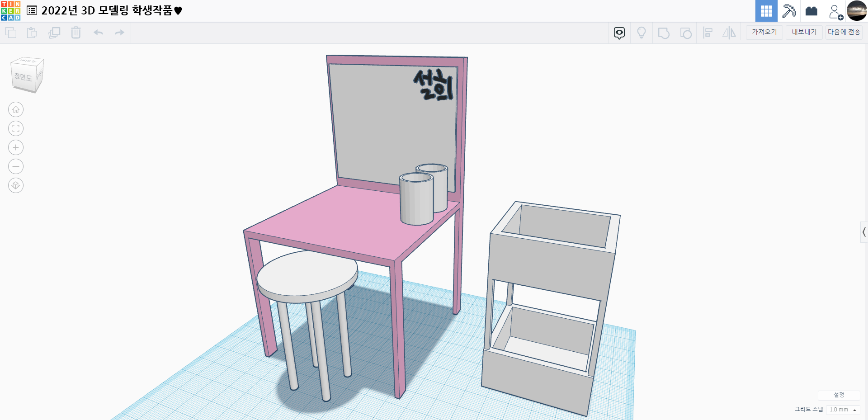Zoom out with the minus icon

16,166
